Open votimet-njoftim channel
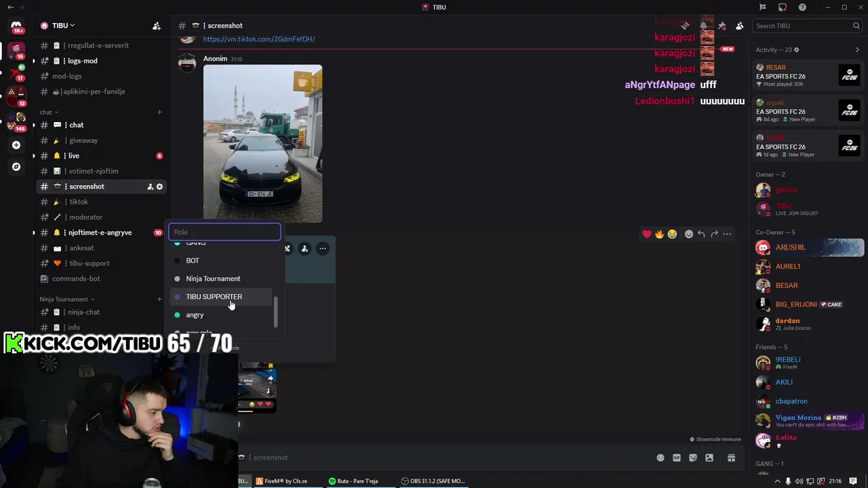This screenshot has height=488, width=868. tap(100, 171)
